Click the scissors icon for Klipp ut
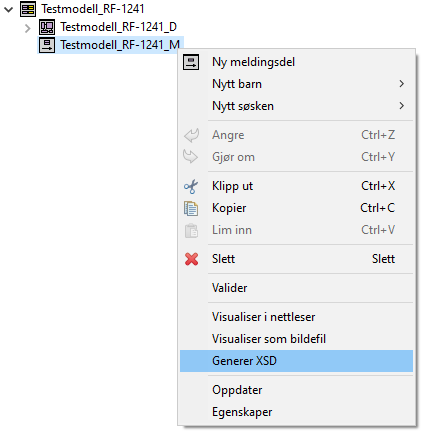This screenshot has height=432, width=421. tap(191, 186)
